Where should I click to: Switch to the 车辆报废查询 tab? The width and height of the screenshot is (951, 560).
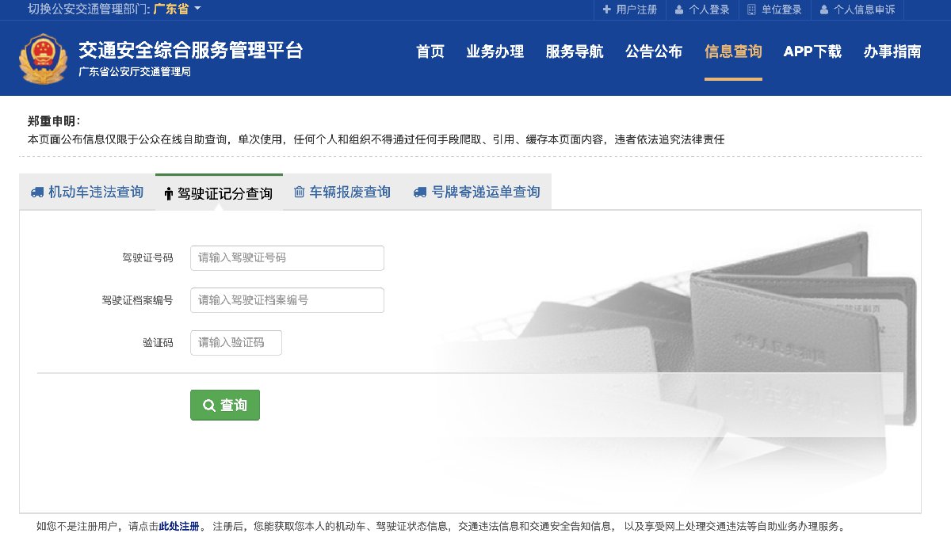click(x=342, y=192)
